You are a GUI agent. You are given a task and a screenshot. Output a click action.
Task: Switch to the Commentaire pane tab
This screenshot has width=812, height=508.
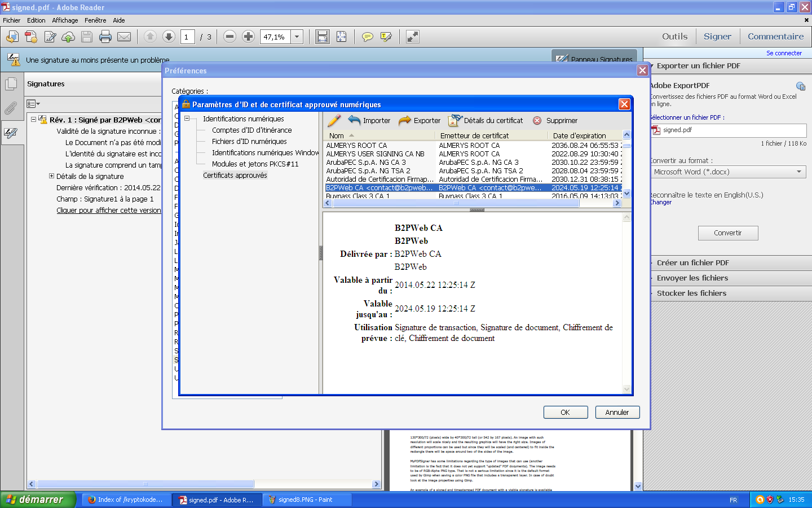(775, 36)
